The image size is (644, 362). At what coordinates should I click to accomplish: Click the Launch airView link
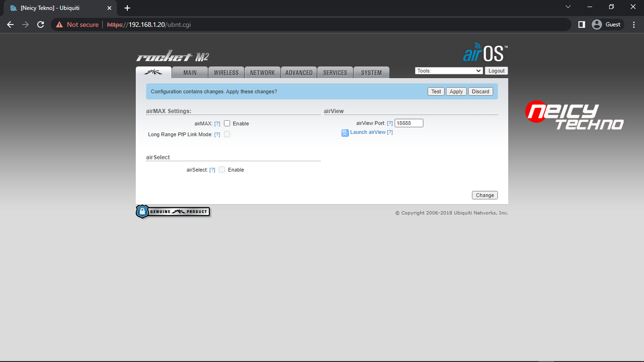(x=368, y=132)
